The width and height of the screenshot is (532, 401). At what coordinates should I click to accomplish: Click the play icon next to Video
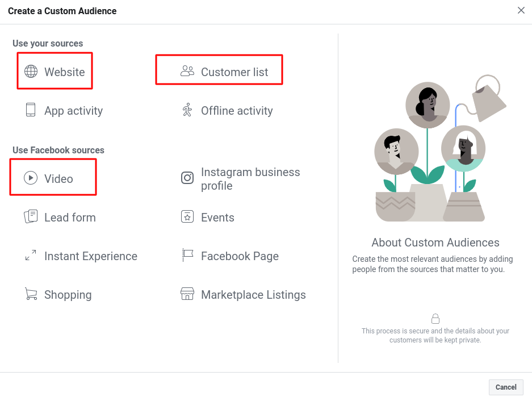click(31, 178)
